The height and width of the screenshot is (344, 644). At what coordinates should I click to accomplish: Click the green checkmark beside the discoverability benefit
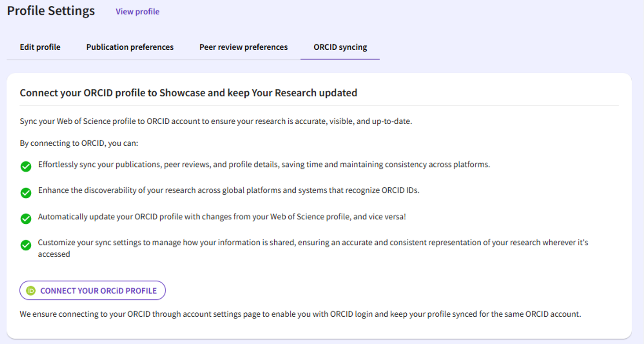26,192
